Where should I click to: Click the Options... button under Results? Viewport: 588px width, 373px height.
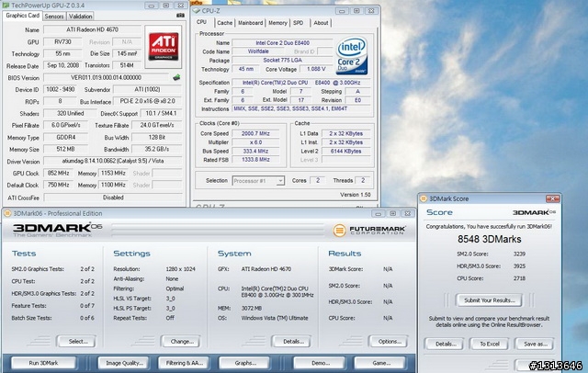[x=388, y=342]
